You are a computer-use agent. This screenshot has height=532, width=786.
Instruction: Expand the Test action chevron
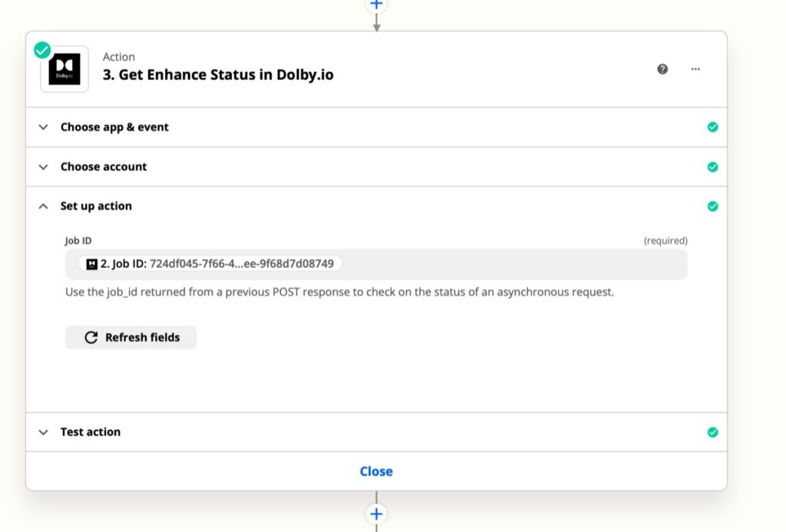44,432
